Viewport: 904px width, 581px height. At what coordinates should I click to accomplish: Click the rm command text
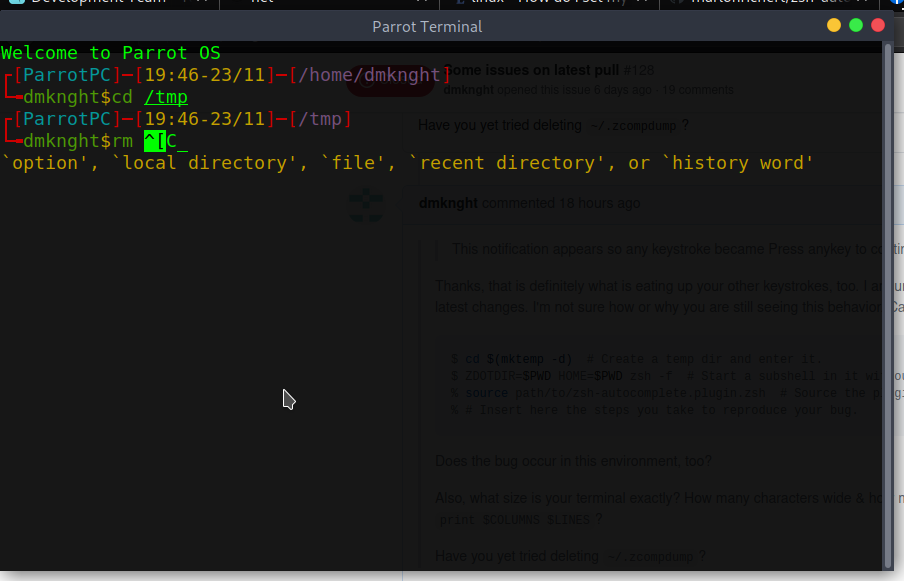pos(122,141)
